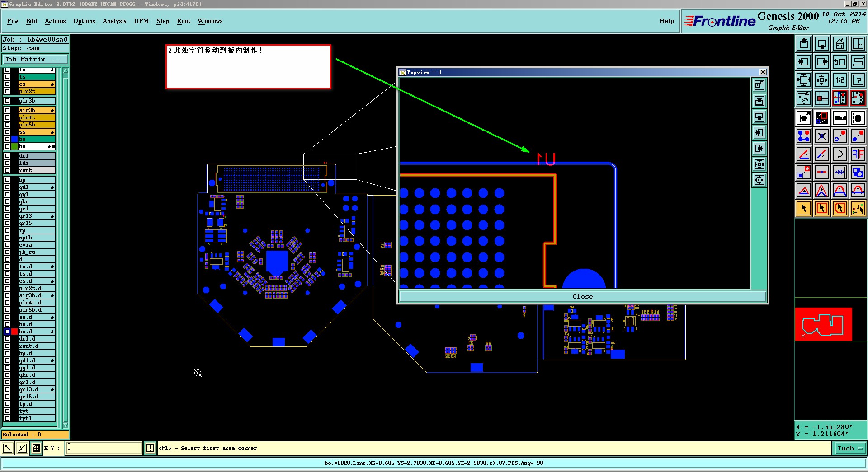
Task: Select the plain arrow selection tool
Action: 804,208
